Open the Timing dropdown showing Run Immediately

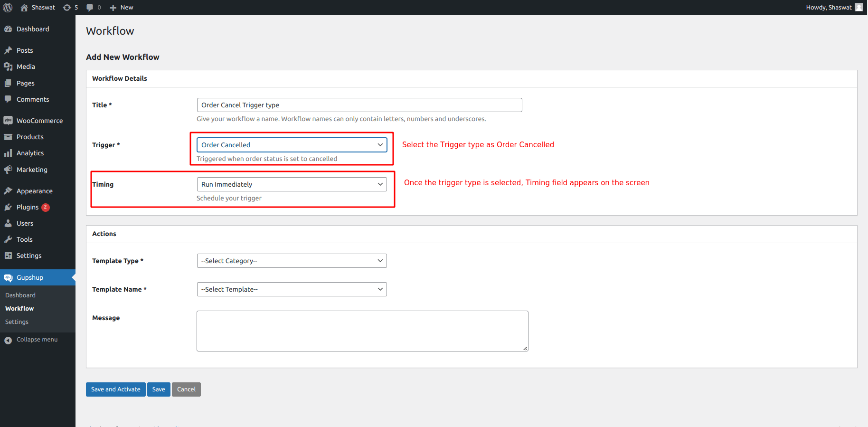(x=292, y=184)
